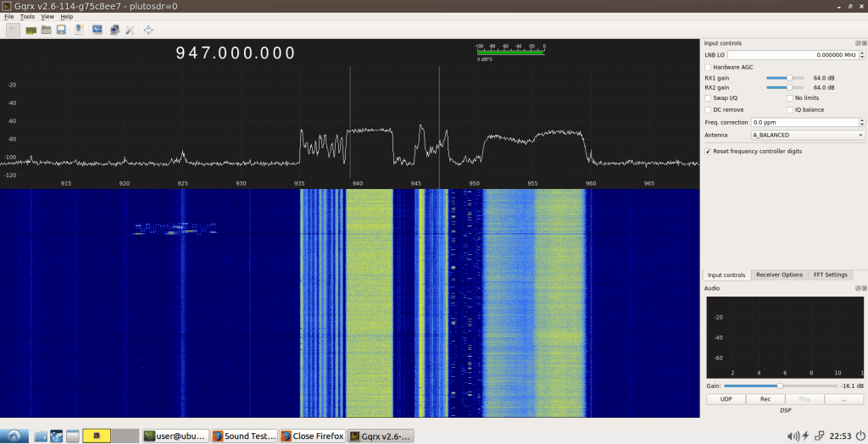Click the LNB LO spinner arrows
Screen dimensions: 868x444
pos(861,55)
